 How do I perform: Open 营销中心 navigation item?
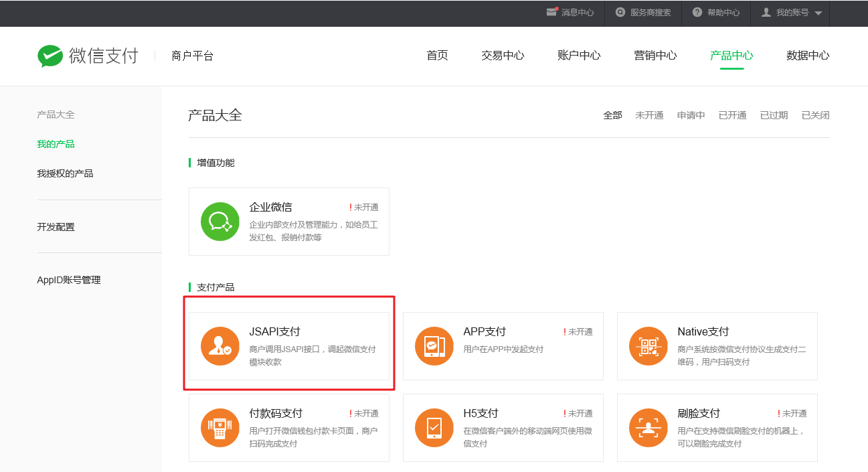coord(655,56)
